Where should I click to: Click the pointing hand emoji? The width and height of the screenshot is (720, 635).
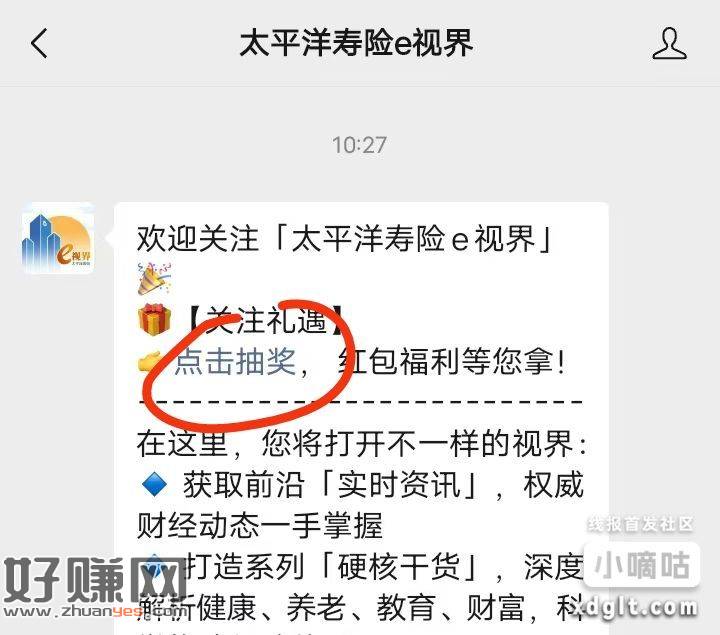pyautogui.click(x=150, y=361)
